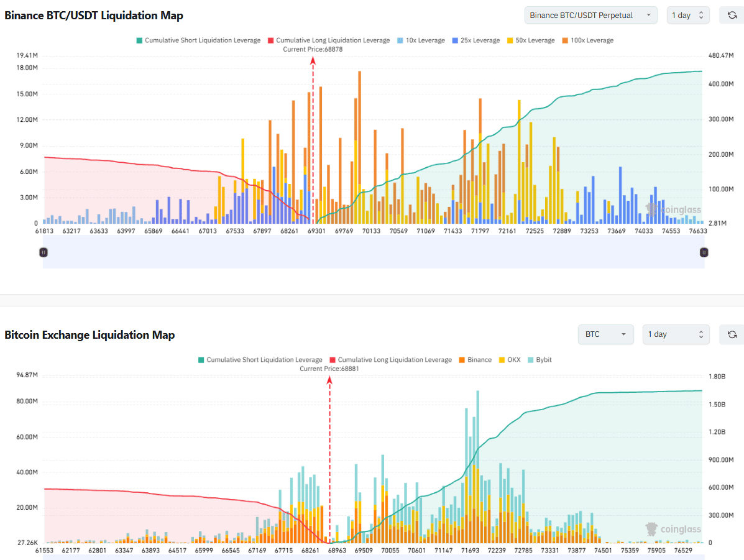Toggle the 10x Leverage legend series
The image size is (744, 560).
421,40
